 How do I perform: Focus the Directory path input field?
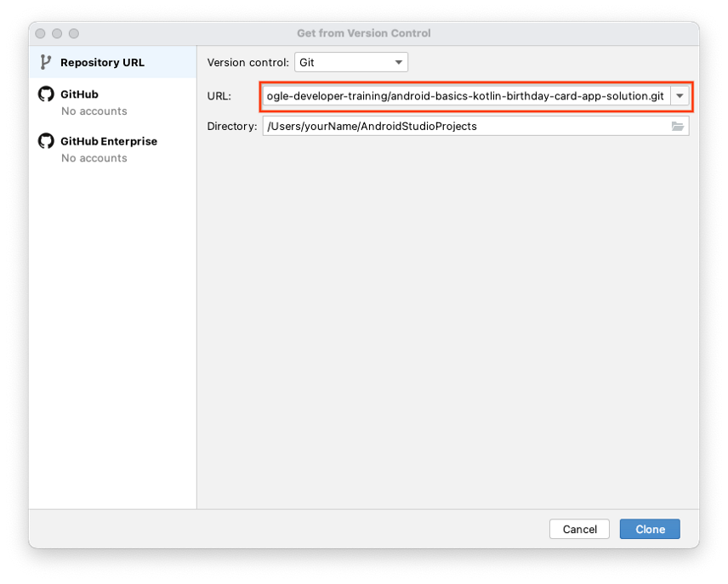pos(464,126)
